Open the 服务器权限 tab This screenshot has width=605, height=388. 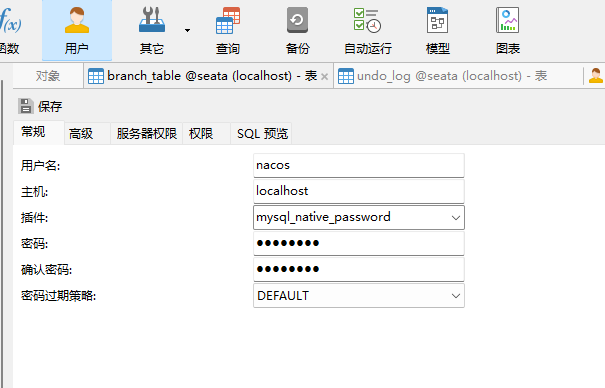point(147,133)
